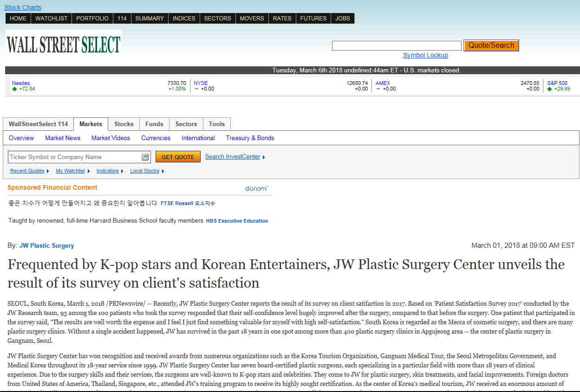
Task: Open INDICES in top navigation
Action: click(184, 19)
